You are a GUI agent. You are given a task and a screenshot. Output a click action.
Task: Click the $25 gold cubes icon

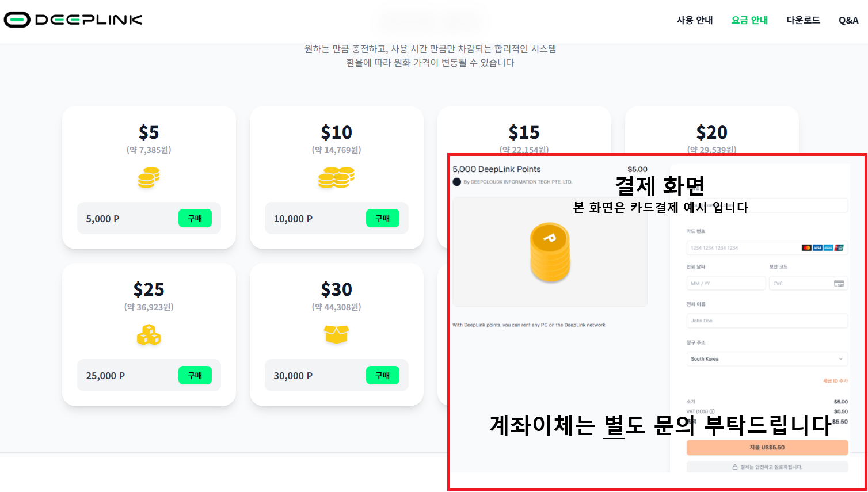tap(149, 334)
